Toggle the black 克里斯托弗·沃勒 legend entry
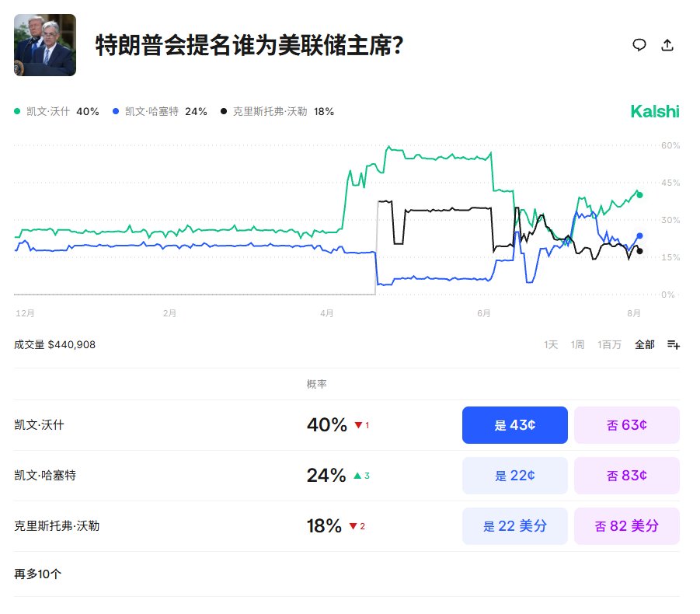This screenshot has width=700, height=614. point(277,111)
